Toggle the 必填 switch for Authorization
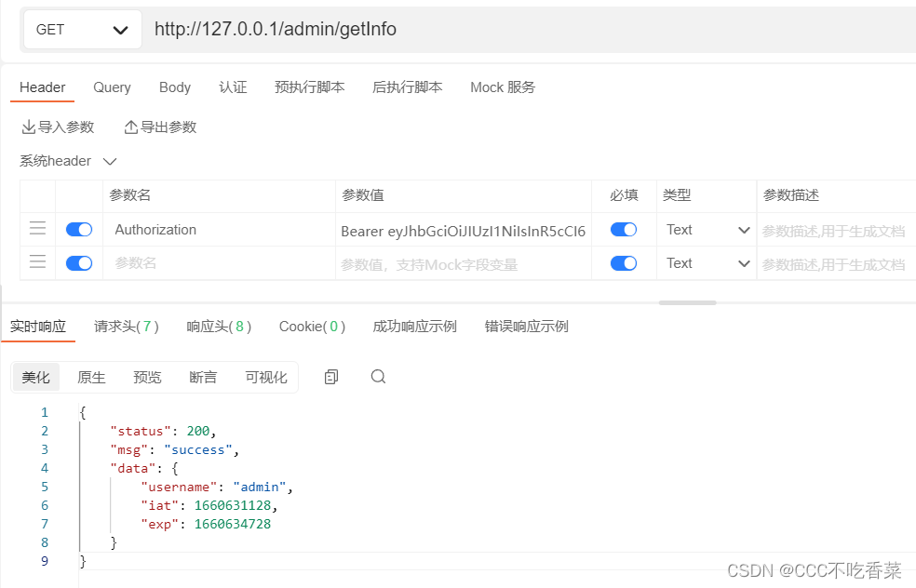This screenshot has width=916, height=588. click(x=624, y=229)
